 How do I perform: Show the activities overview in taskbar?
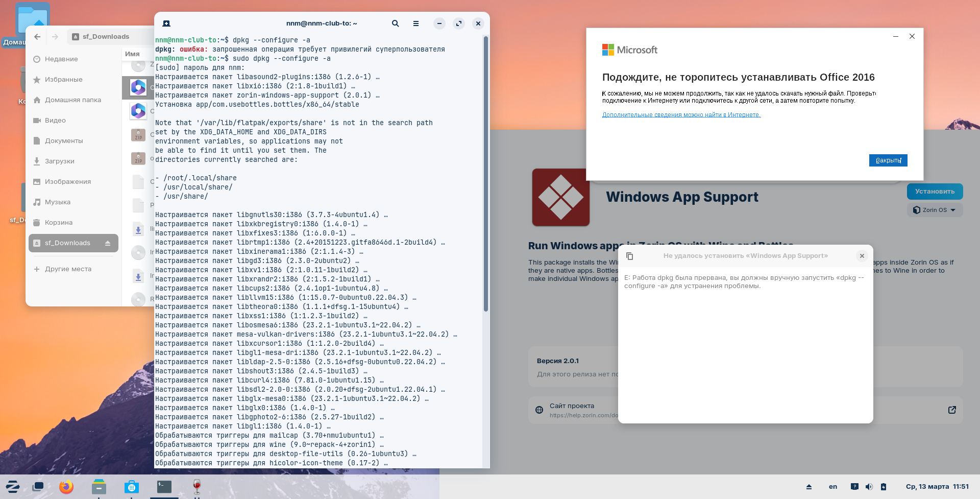click(38, 487)
